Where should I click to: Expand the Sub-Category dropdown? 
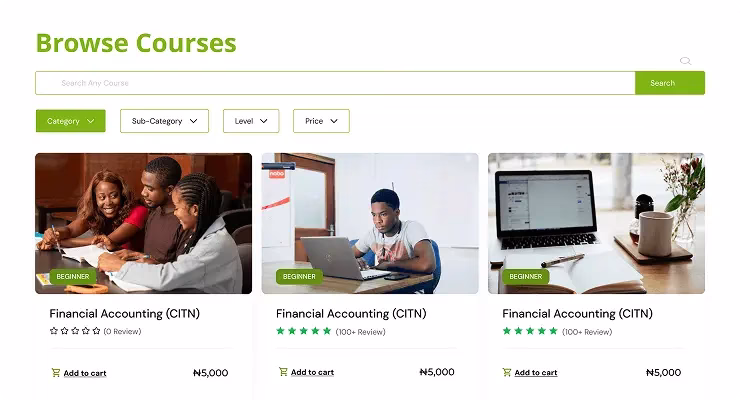(164, 121)
